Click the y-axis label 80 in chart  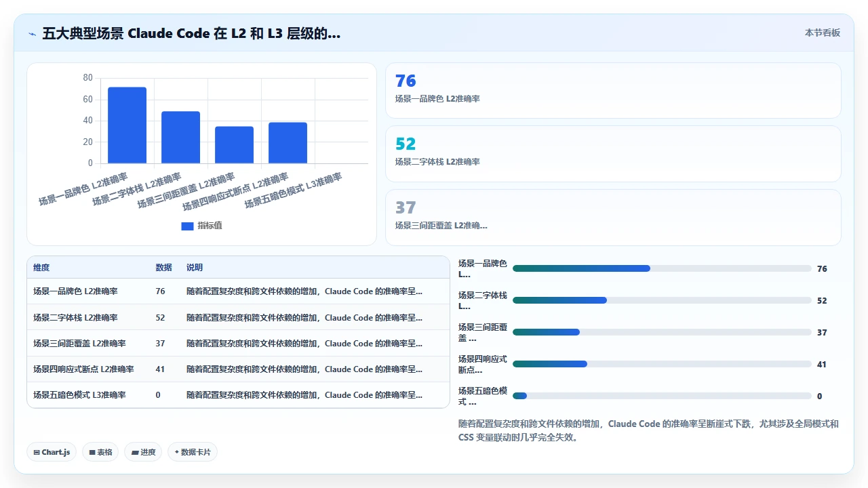tap(87, 78)
